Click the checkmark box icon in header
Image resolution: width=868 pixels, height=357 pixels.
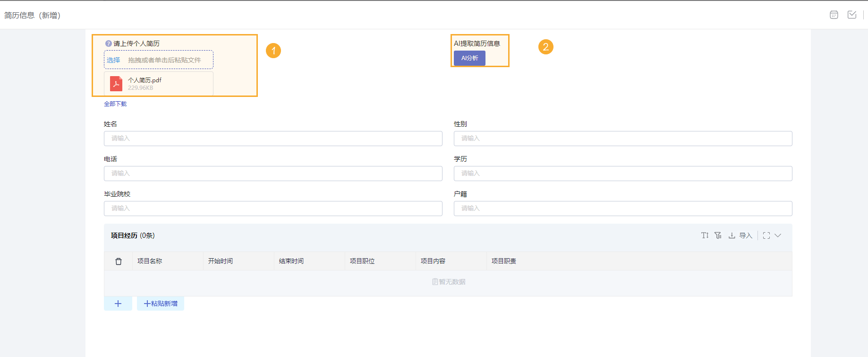[852, 15]
